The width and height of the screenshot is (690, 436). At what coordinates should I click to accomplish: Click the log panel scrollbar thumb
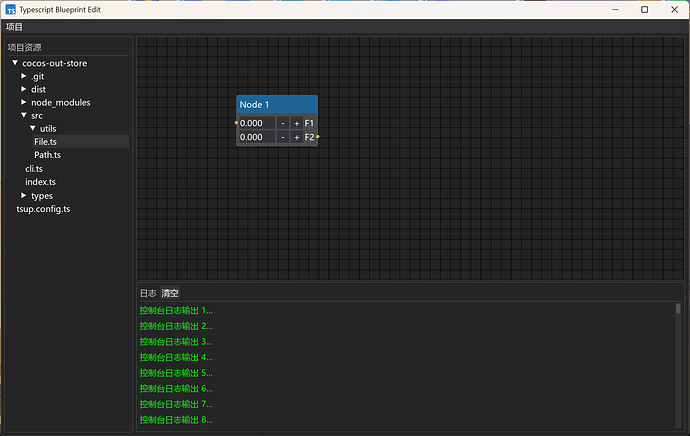[x=678, y=308]
